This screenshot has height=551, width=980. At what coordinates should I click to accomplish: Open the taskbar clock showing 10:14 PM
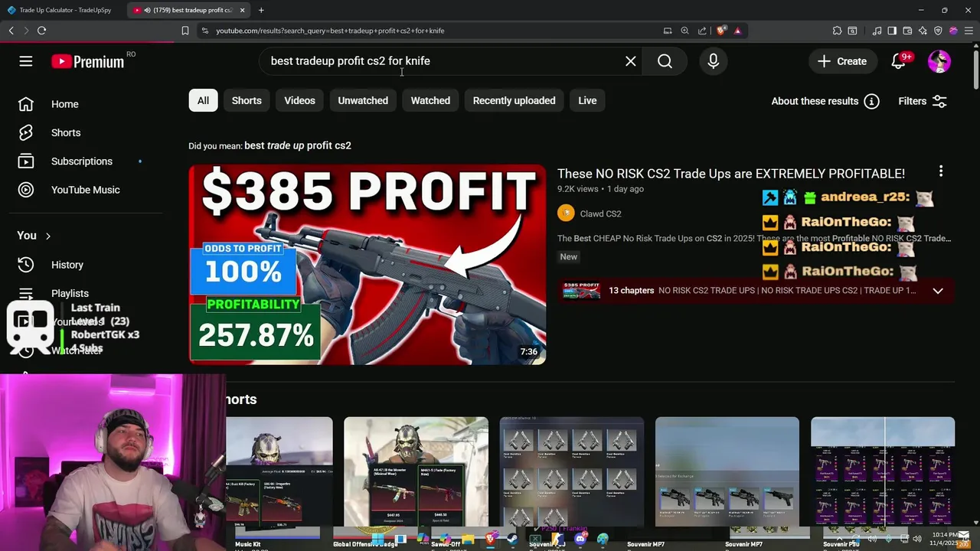[946, 538]
